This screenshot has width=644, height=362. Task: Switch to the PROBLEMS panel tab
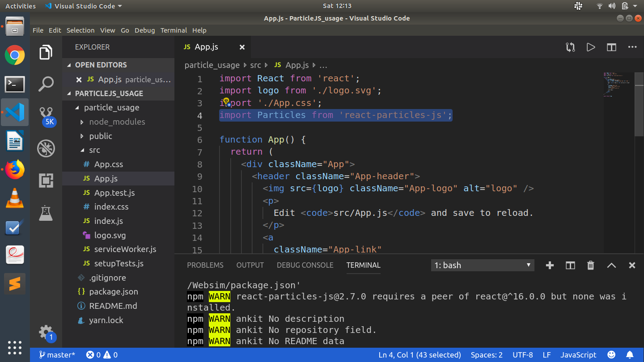coord(205,265)
